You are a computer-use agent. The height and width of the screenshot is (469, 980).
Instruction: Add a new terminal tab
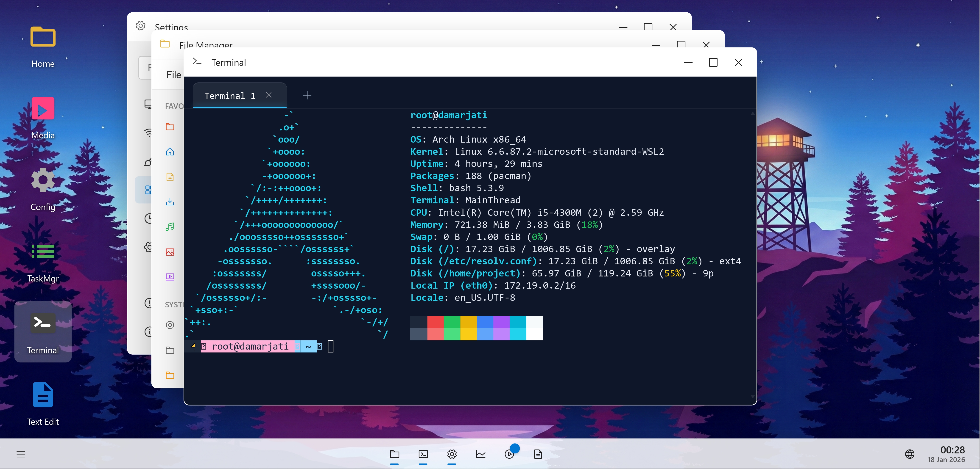coord(307,95)
